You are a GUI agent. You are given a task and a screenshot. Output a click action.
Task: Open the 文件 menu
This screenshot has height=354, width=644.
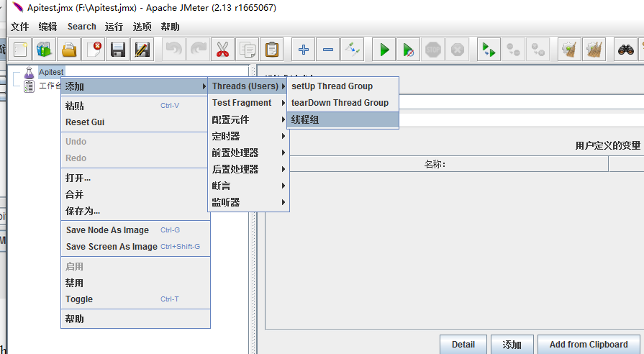point(19,27)
